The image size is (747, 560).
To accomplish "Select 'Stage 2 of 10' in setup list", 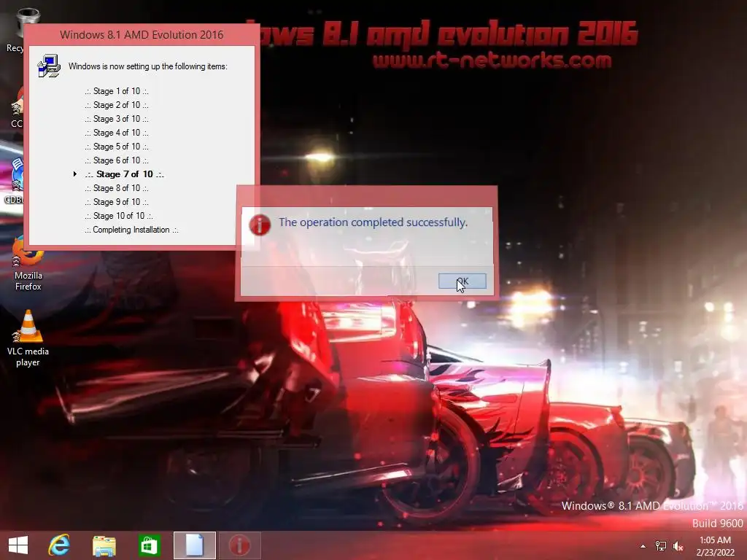I will pos(117,105).
